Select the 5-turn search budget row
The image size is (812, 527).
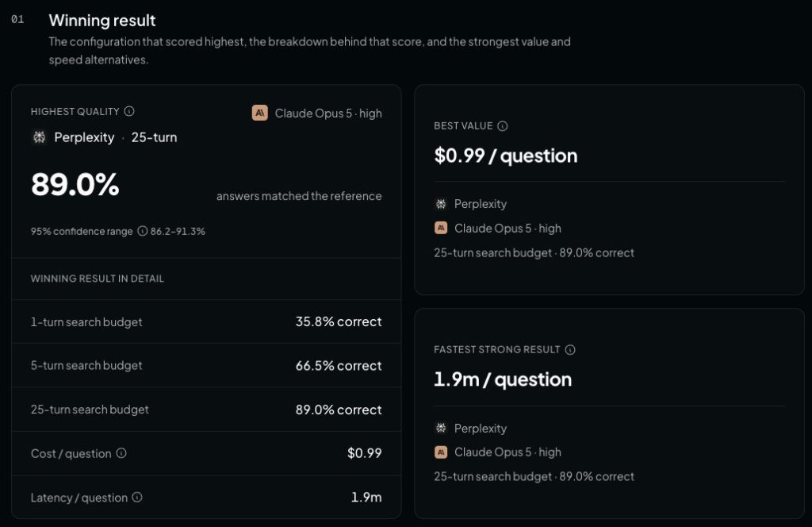pos(206,365)
